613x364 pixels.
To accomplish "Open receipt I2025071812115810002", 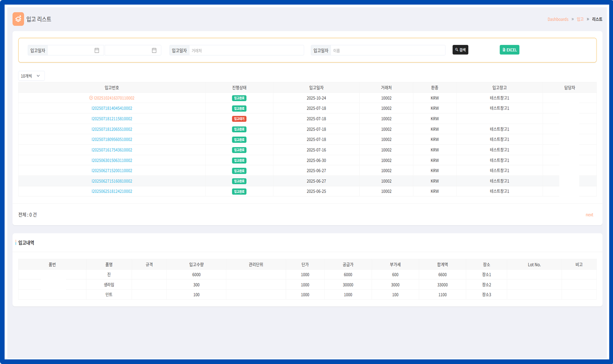I will [112, 119].
